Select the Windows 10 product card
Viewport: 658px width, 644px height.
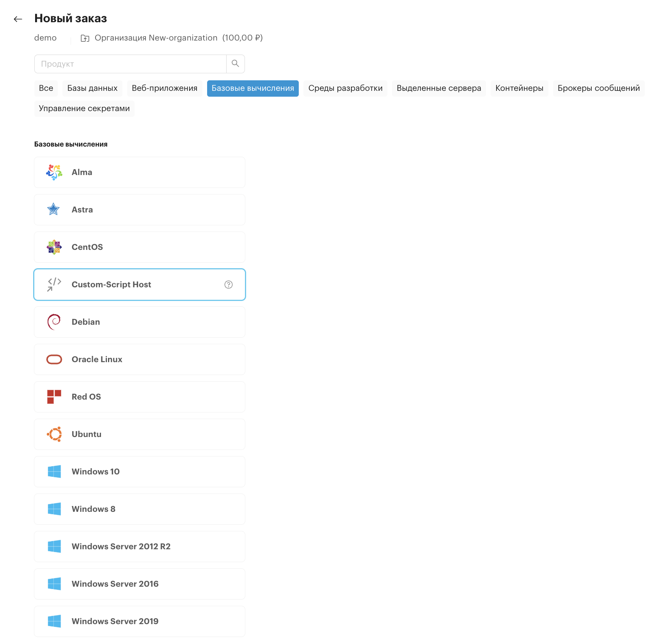point(140,472)
